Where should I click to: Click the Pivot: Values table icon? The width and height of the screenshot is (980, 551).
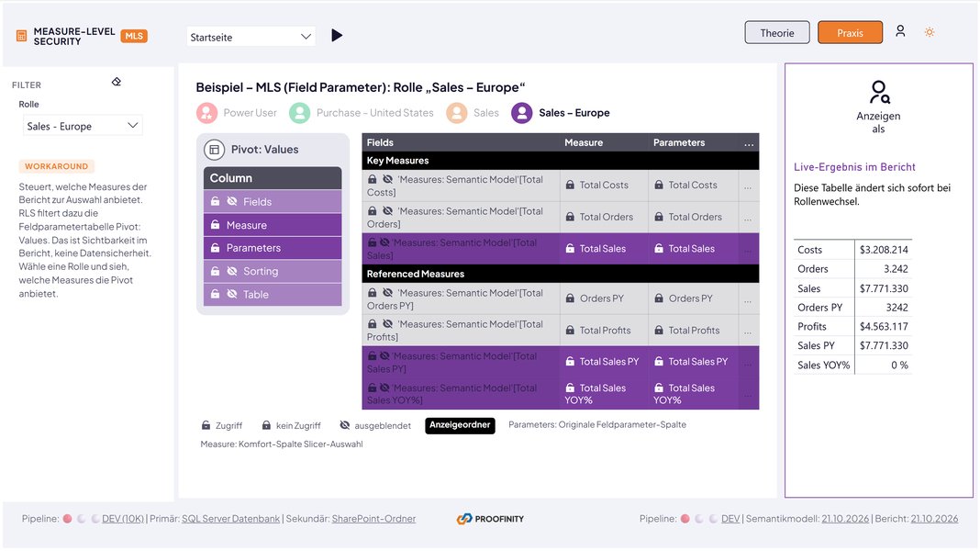pyautogui.click(x=215, y=150)
